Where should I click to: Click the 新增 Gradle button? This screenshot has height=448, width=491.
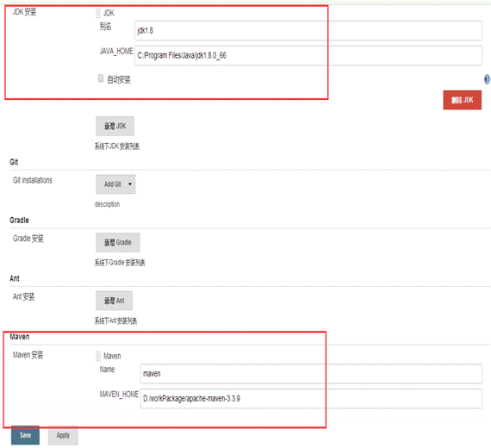[x=118, y=242]
